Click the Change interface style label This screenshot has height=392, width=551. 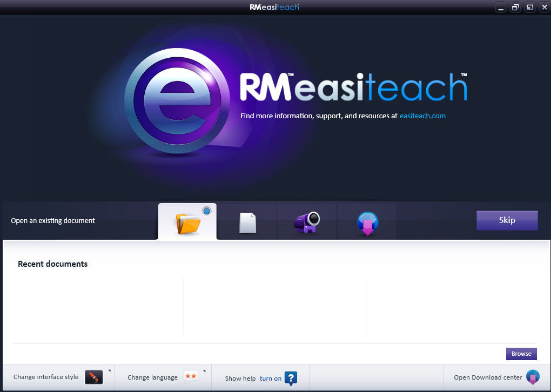(x=46, y=377)
